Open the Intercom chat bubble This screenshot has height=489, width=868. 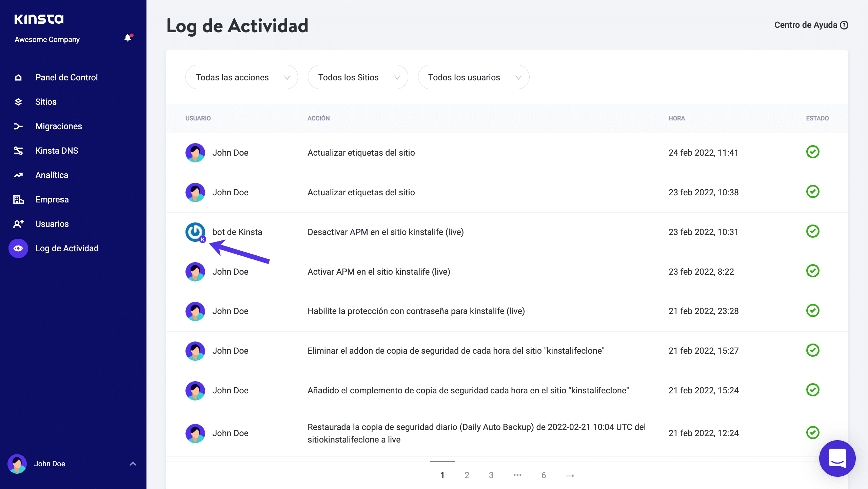click(x=837, y=458)
